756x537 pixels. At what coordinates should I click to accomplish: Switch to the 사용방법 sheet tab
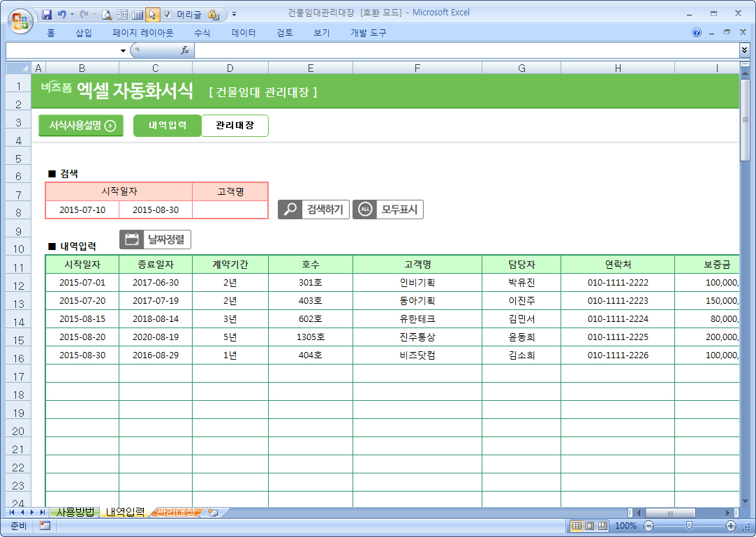click(75, 513)
